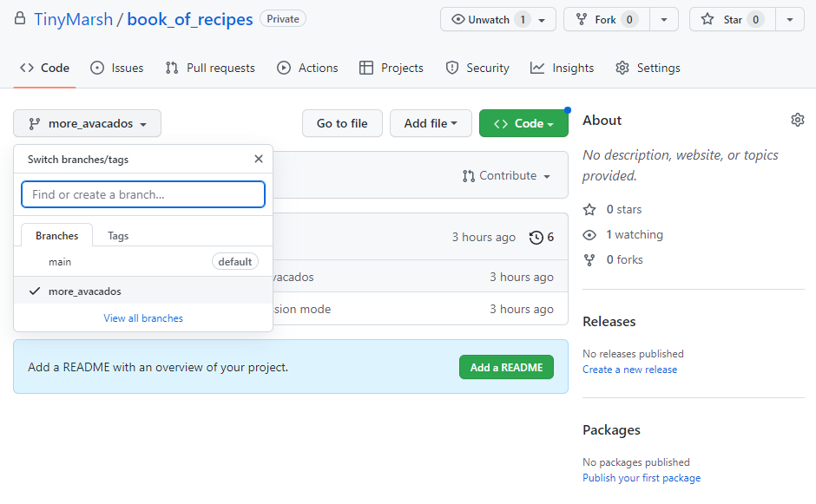Select the main branch from list
The height and width of the screenshot is (504, 816).
[x=60, y=262]
